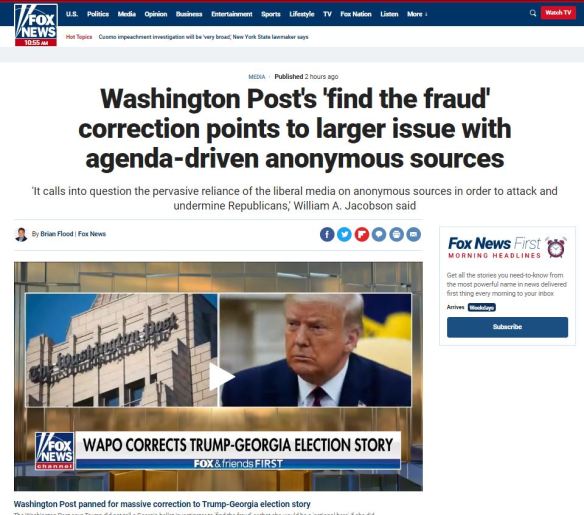Open the MEDIA category link
This screenshot has height=515, width=584.
pos(257,77)
